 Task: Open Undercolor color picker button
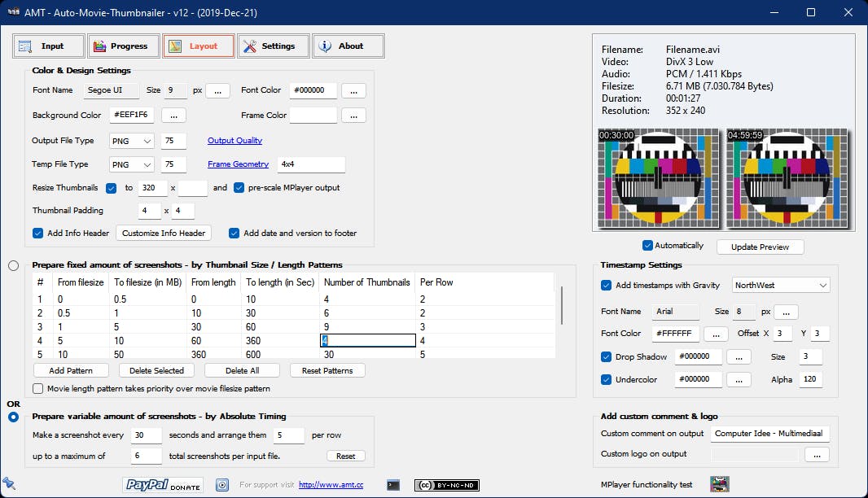[739, 379]
